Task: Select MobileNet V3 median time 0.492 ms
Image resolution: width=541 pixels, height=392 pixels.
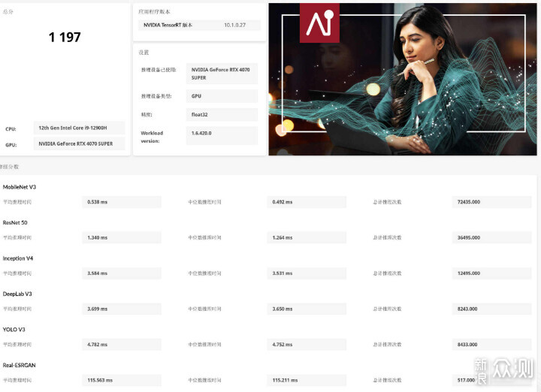Action: point(307,202)
